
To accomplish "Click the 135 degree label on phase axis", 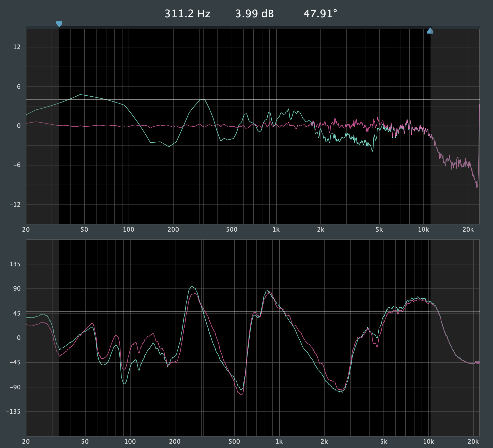I will point(15,264).
